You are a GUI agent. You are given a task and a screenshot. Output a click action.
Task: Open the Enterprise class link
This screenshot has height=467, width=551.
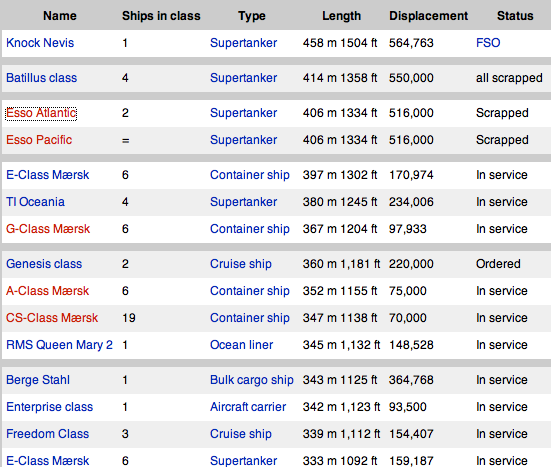pyautogui.click(x=50, y=407)
